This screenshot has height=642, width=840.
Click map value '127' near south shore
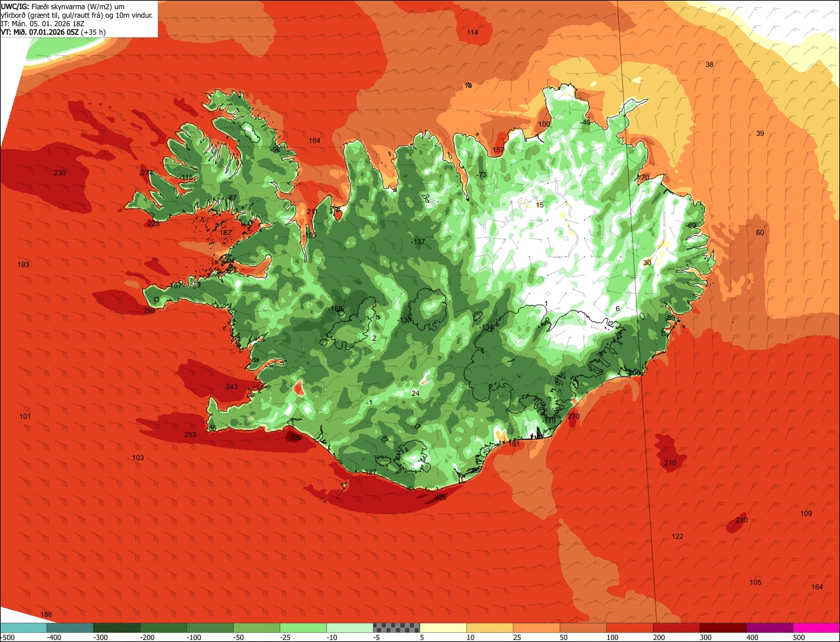tap(370, 473)
